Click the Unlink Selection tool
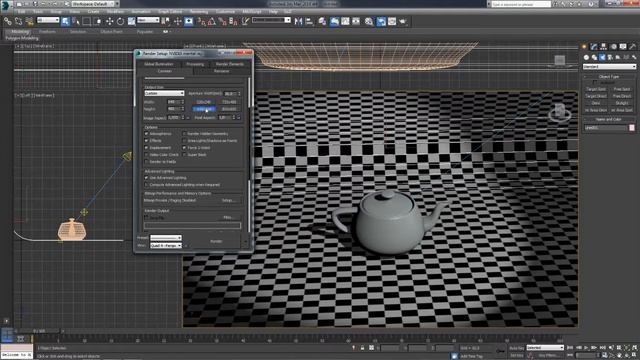640x360 pixels. coord(19,21)
